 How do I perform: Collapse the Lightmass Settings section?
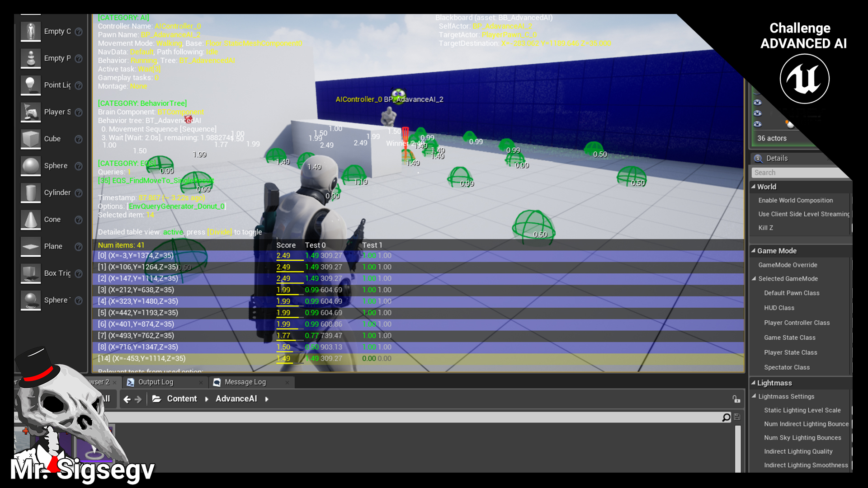pos(753,396)
